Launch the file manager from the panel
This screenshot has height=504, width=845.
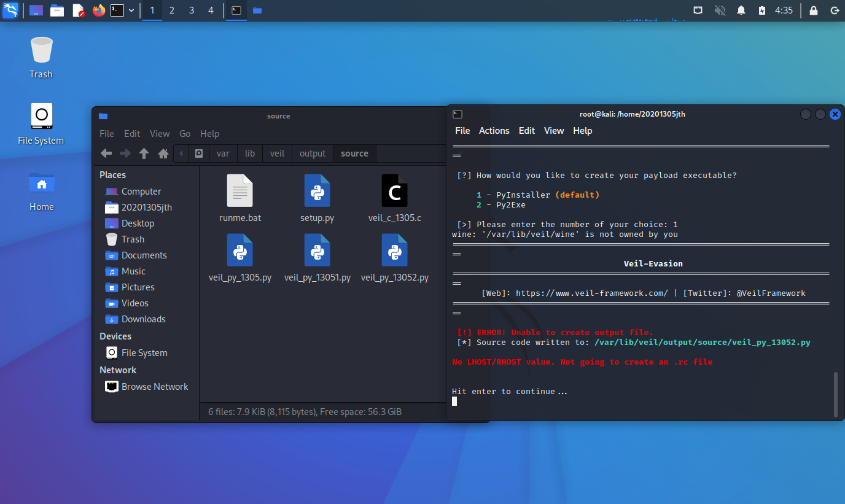point(57,10)
